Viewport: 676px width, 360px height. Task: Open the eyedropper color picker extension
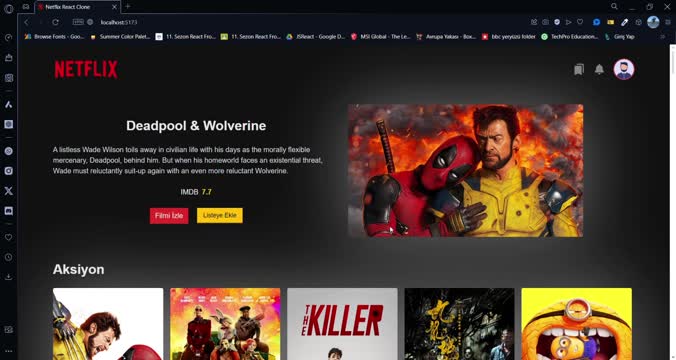[624, 22]
